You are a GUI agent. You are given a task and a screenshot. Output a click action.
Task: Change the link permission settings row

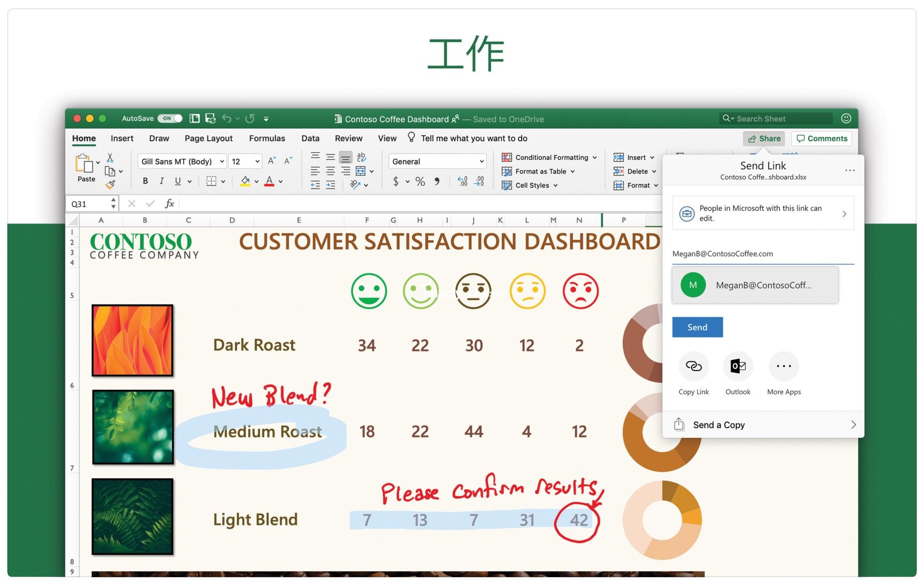pos(763,213)
